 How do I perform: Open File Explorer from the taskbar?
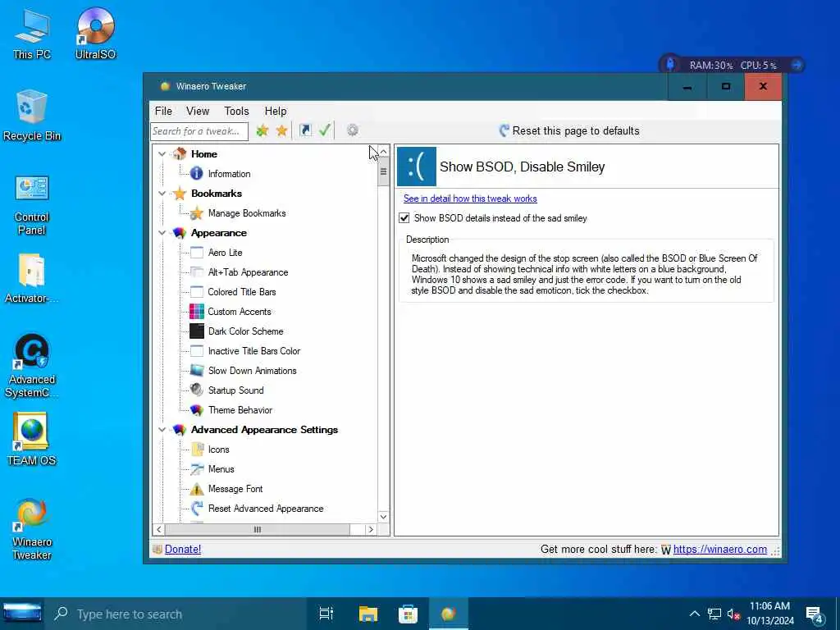(368, 614)
